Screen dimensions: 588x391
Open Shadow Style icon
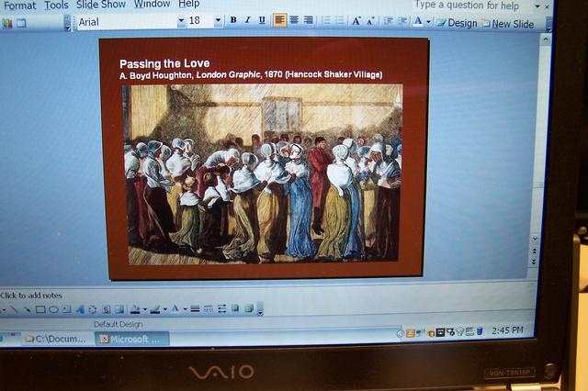coord(235,308)
